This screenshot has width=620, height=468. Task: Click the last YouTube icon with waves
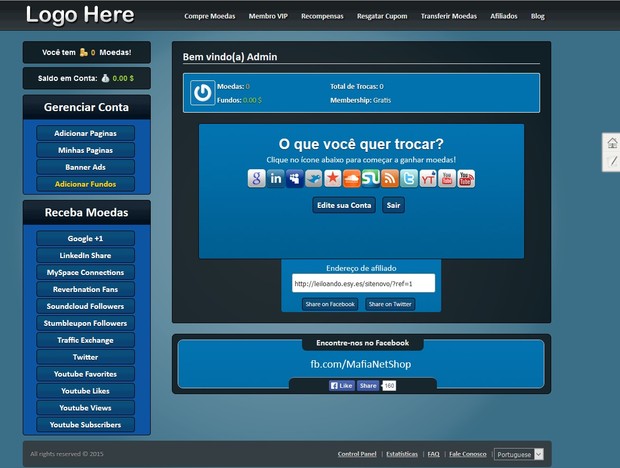[x=466, y=179]
